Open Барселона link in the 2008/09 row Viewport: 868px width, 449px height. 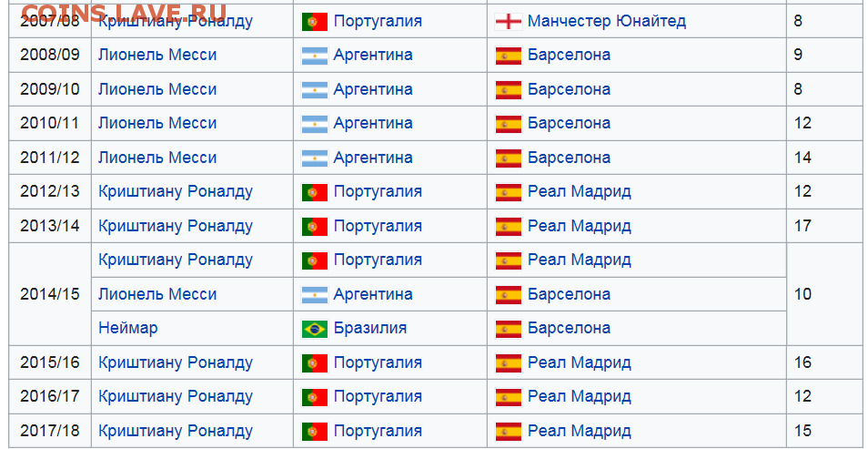coord(569,55)
